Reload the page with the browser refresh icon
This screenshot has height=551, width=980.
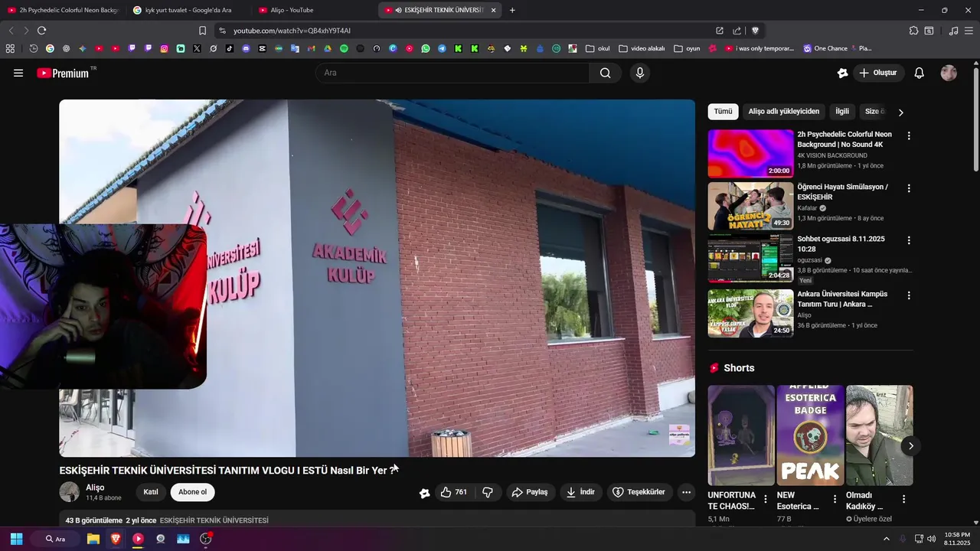[41, 31]
